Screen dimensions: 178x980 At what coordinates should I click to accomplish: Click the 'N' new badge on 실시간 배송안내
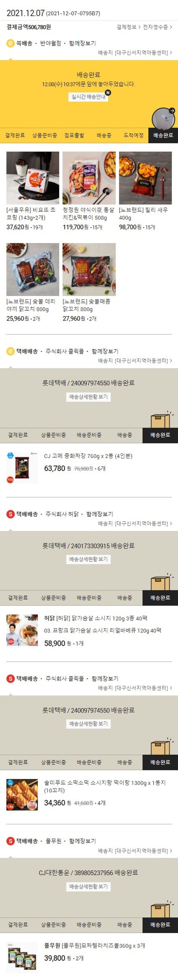(108, 93)
